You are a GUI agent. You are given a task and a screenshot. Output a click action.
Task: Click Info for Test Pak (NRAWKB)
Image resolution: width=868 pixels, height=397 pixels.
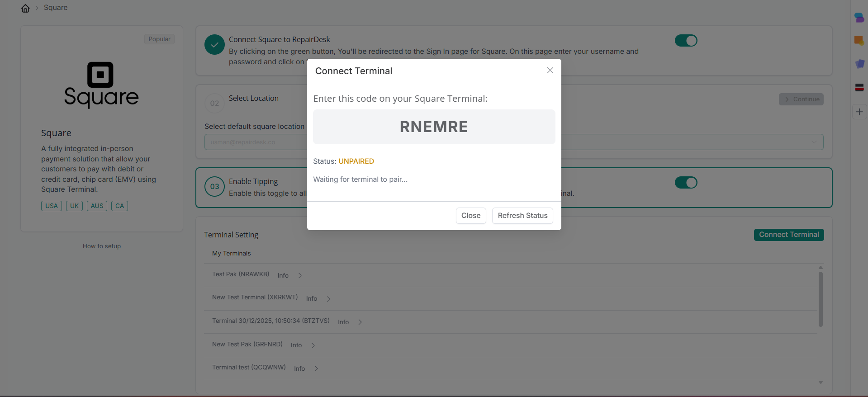click(x=283, y=275)
